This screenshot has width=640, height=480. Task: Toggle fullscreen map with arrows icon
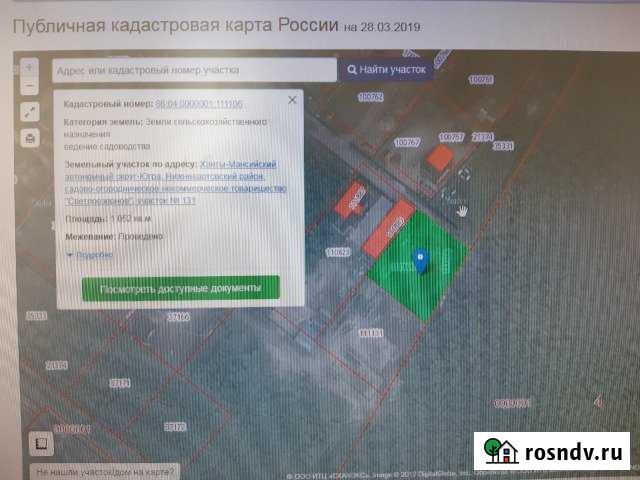click(30, 112)
